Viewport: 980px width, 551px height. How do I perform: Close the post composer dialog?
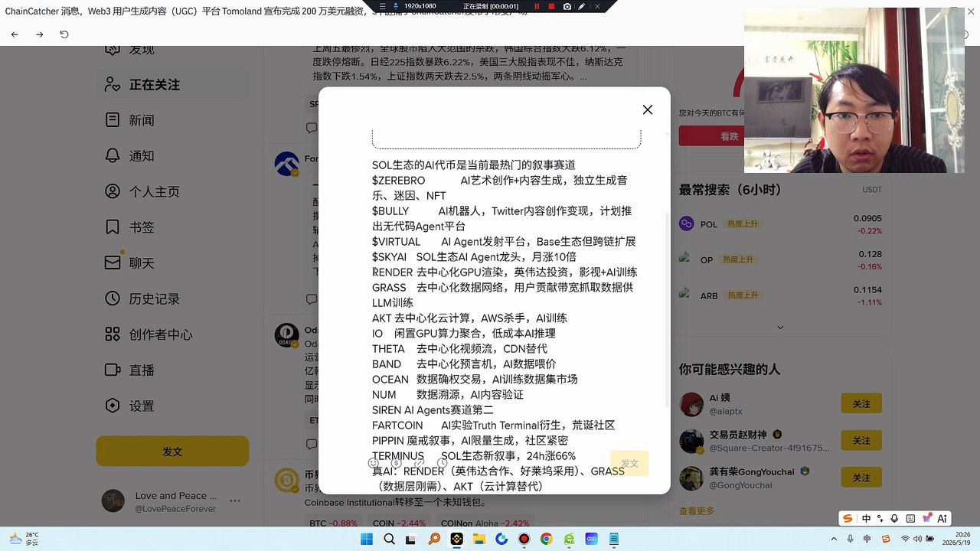pyautogui.click(x=648, y=110)
